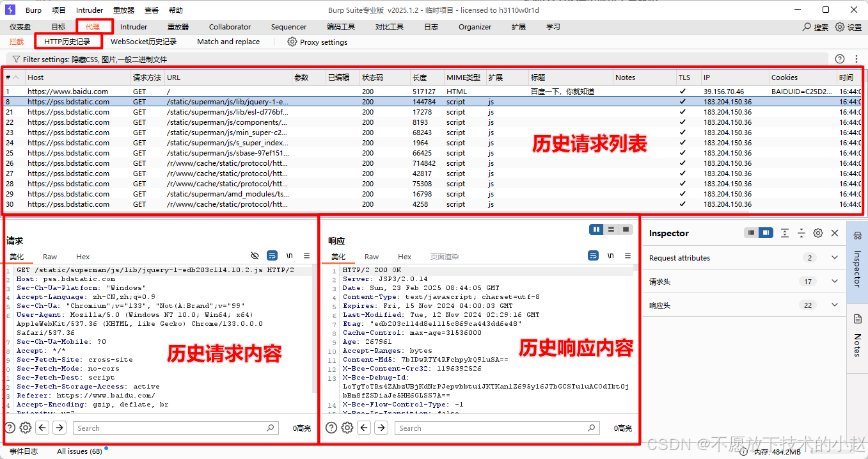Open the 帮助 menu
Image resolution: width=868 pixels, height=459 pixels.
pyautogui.click(x=175, y=10)
